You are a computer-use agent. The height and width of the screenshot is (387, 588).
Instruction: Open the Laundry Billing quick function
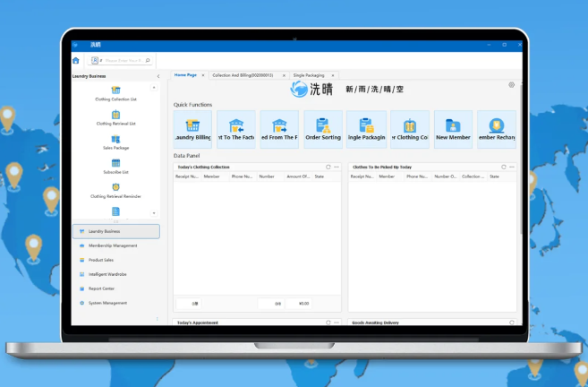click(x=192, y=129)
